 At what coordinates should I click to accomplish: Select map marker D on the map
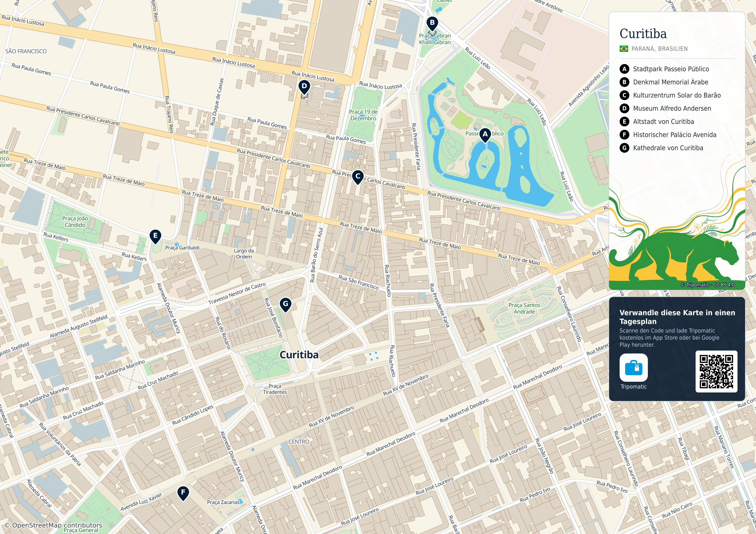pyautogui.click(x=304, y=87)
